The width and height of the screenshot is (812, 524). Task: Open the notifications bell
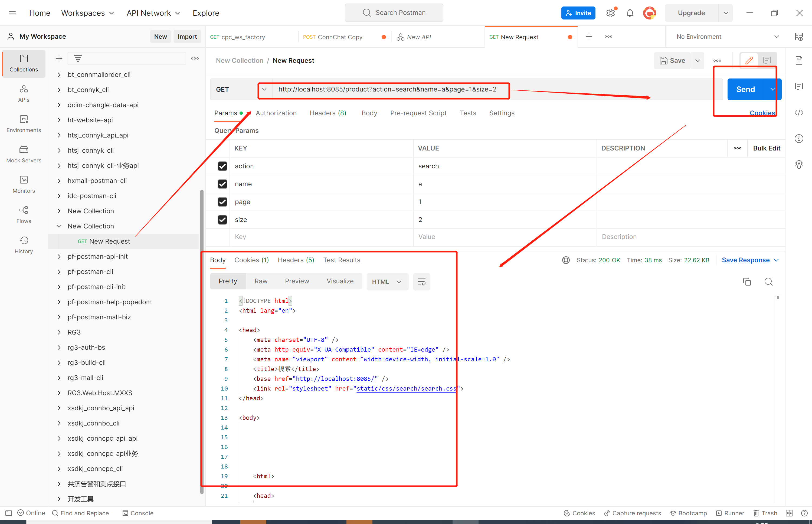(x=630, y=13)
